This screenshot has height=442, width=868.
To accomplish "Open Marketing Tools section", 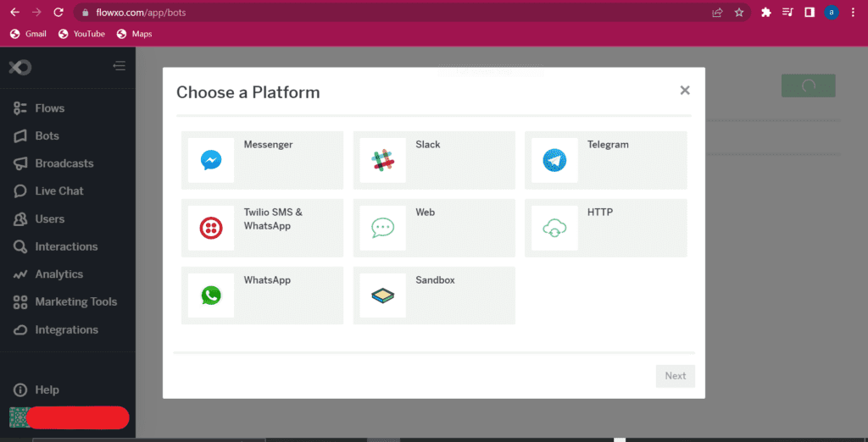I will click(x=76, y=302).
